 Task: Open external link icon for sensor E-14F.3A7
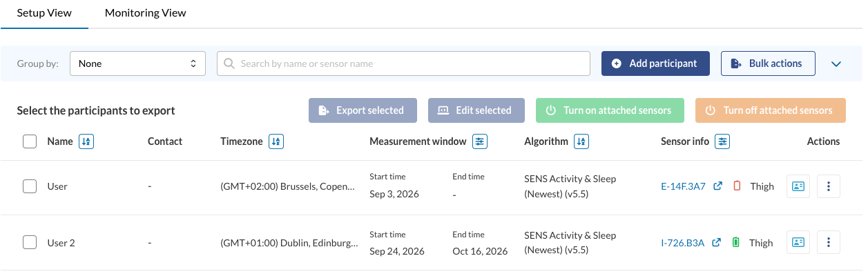[718, 186]
